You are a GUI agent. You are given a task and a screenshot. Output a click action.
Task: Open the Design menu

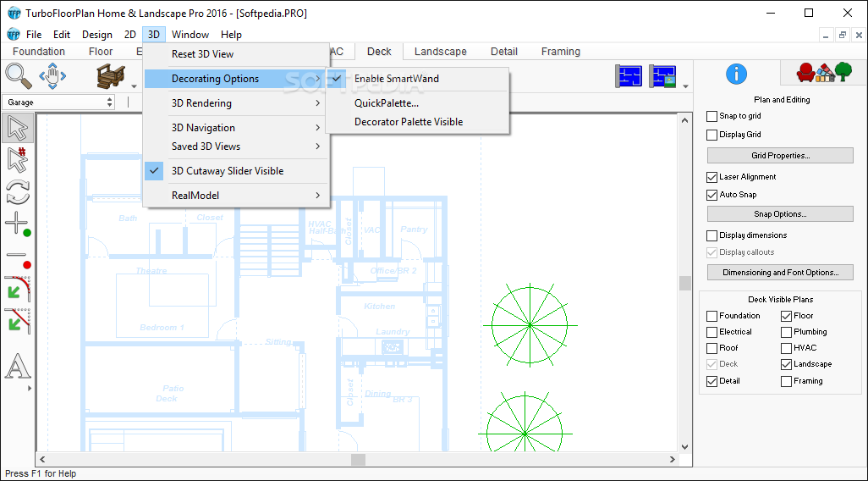tap(97, 35)
